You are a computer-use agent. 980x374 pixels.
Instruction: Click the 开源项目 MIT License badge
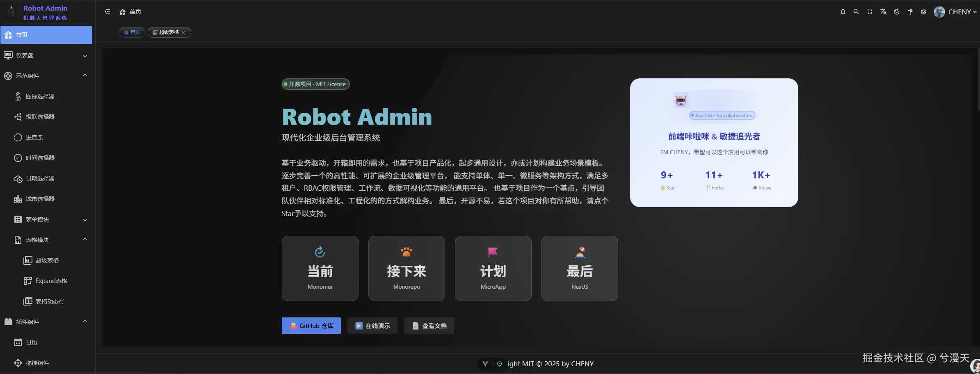315,84
